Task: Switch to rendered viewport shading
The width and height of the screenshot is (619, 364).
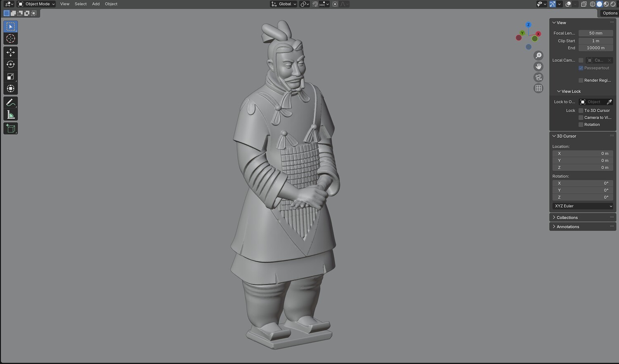Action: (613, 4)
